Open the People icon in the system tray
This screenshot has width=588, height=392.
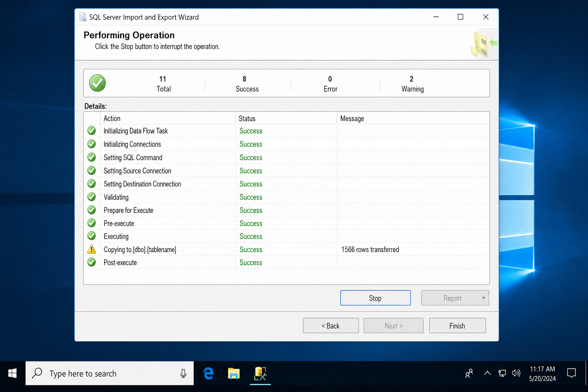pos(469,373)
